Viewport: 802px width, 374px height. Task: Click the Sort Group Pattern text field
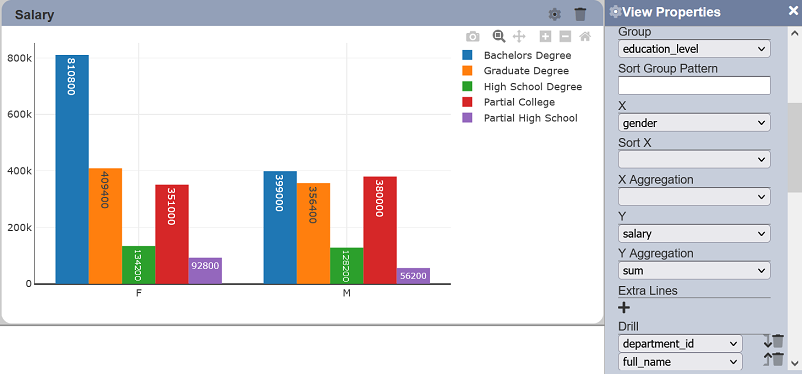(x=694, y=85)
